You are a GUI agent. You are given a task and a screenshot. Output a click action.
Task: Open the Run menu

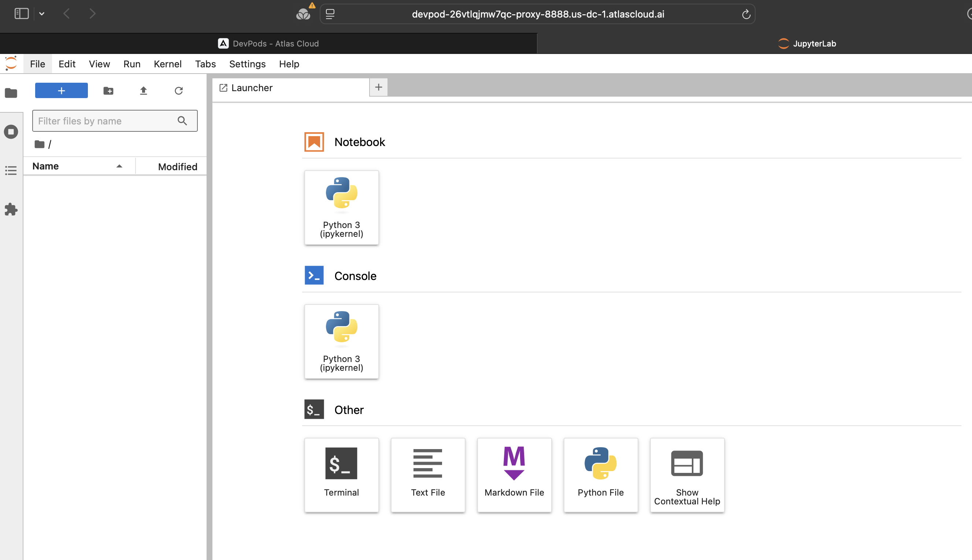(x=132, y=64)
